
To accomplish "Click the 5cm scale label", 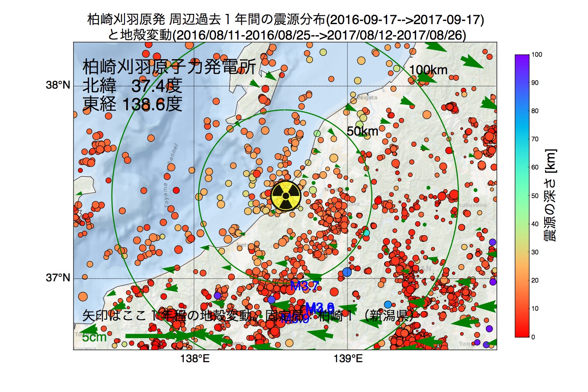I will click(x=94, y=337).
